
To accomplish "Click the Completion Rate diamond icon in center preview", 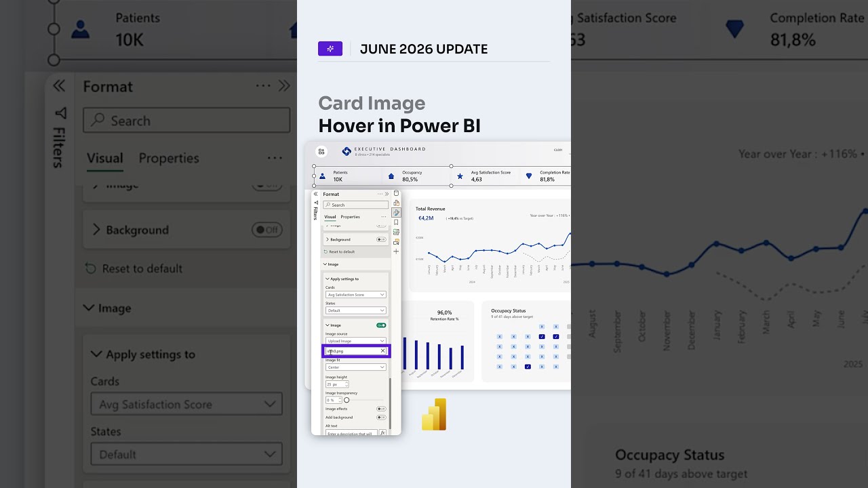I will click(529, 176).
